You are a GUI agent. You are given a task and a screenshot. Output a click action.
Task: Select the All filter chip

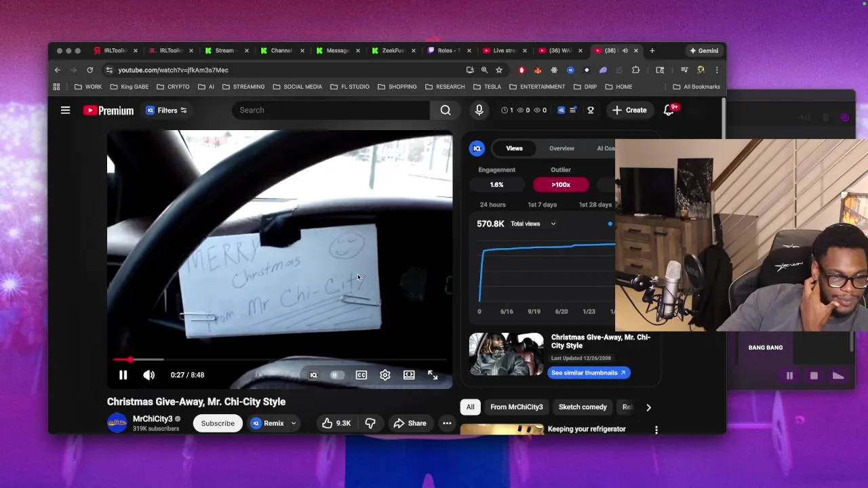470,407
